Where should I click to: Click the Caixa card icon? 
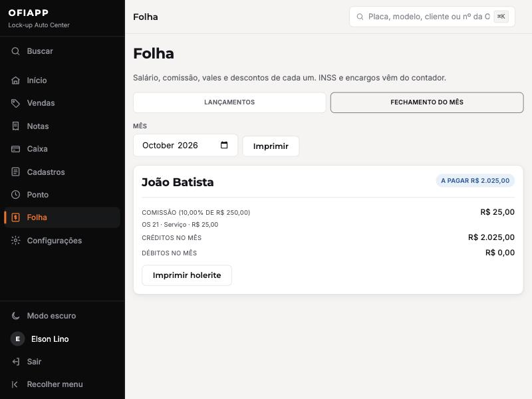15,149
